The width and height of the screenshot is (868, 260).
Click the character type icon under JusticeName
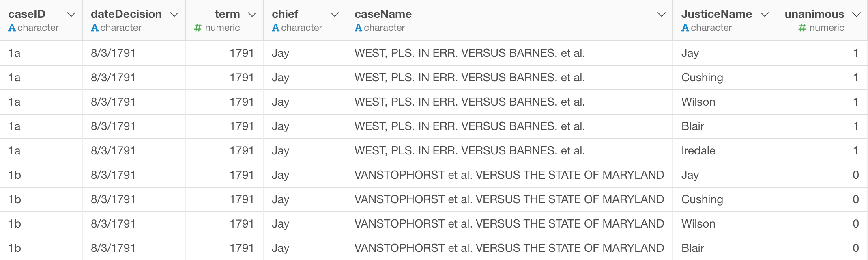coord(685,28)
